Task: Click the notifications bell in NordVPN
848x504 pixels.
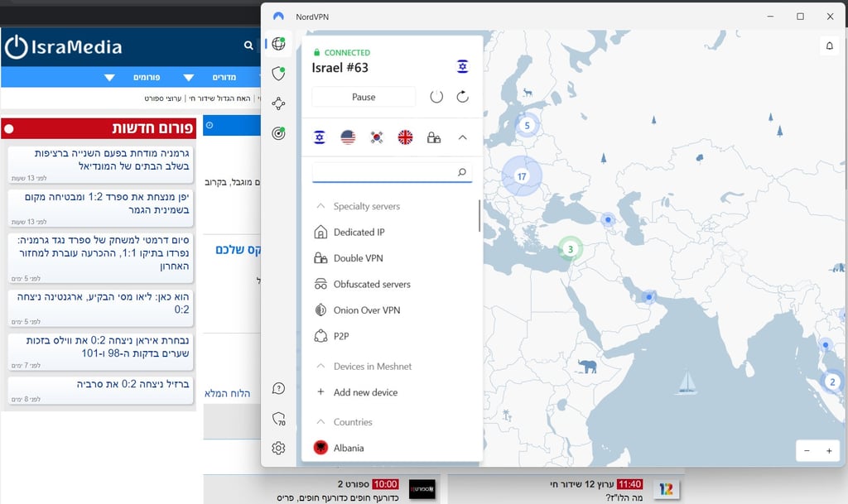Action: 830,46
